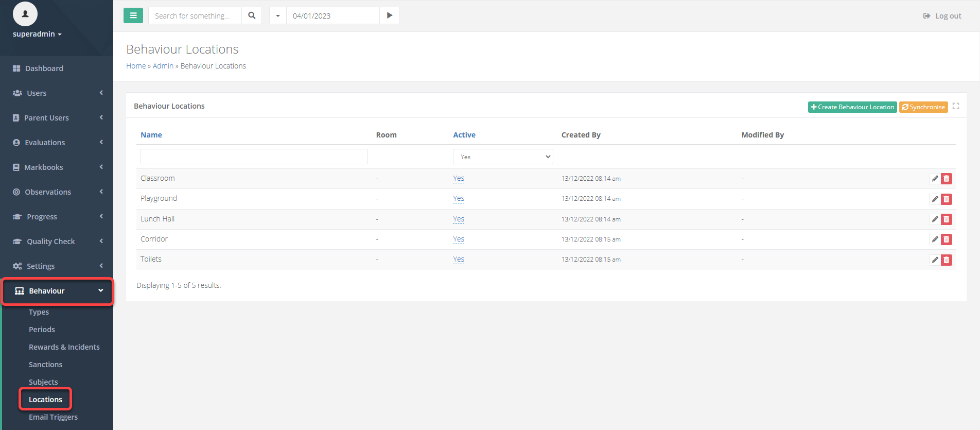Expand the Users menu chevron
Screen dimensions: 980x430
tap(101, 93)
